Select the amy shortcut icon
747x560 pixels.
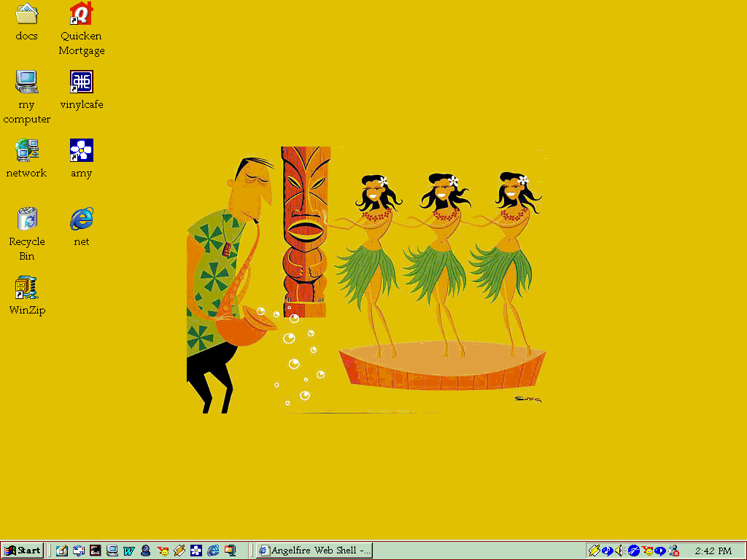pyautogui.click(x=82, y=150)
